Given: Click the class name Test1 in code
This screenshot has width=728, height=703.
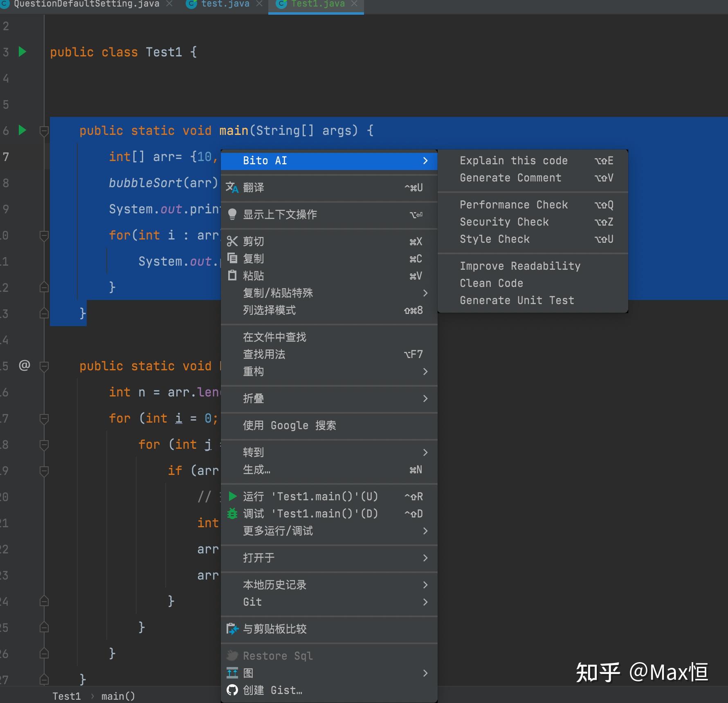Looking at the screenshot, I should pos(164,52).
